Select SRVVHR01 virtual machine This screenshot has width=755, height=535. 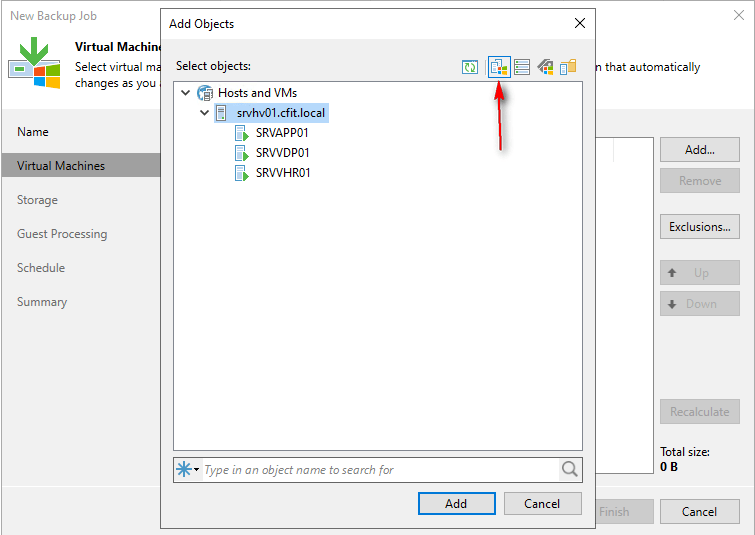283,173
